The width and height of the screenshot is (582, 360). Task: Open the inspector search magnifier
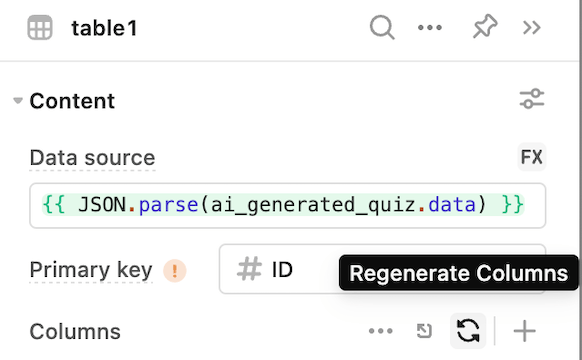(382, 27)
